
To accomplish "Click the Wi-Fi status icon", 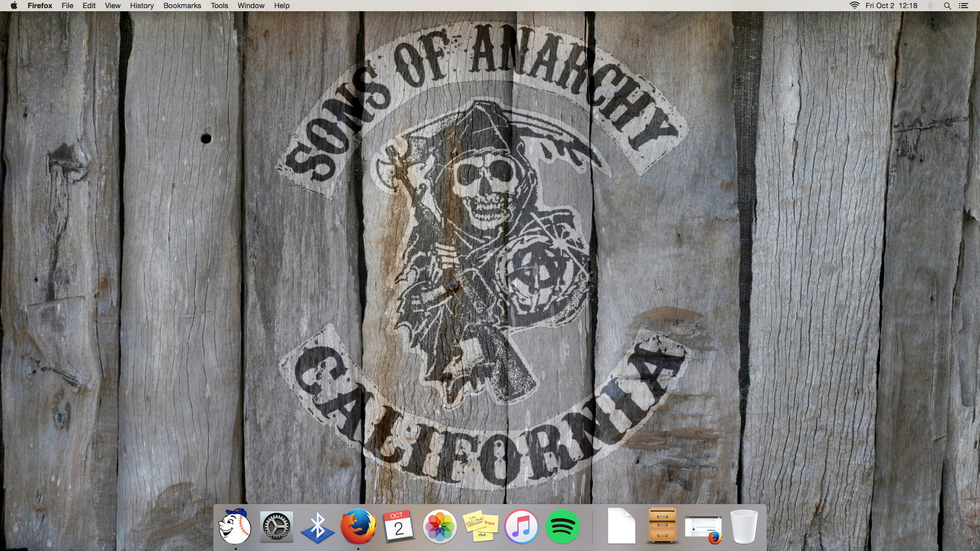I will 854,6.
